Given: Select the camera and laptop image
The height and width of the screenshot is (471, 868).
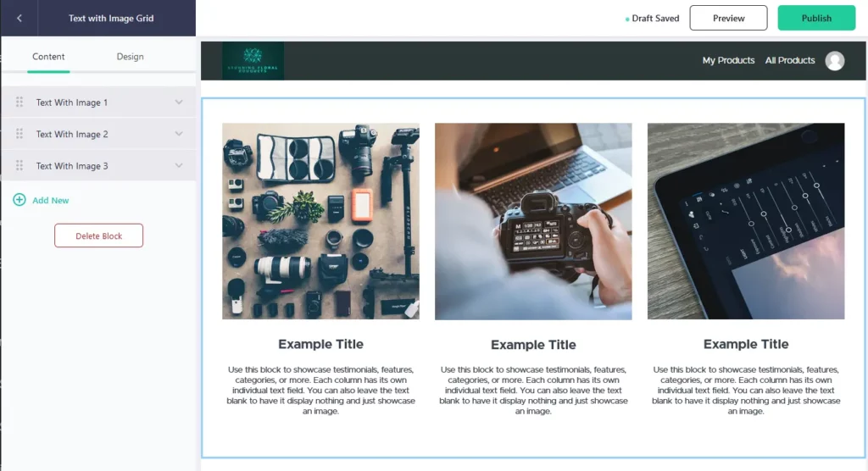Looking at the screenshot, I should click(x=533, y=221).
